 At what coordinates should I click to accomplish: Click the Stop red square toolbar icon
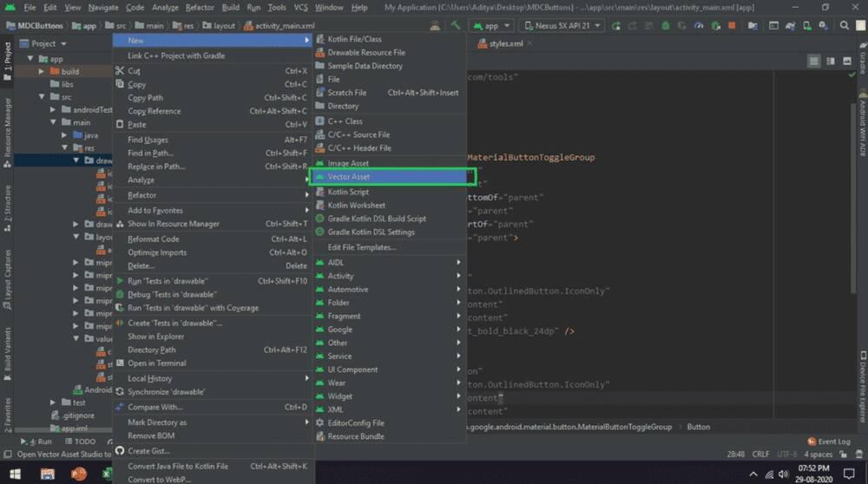[x=732, y=25]
